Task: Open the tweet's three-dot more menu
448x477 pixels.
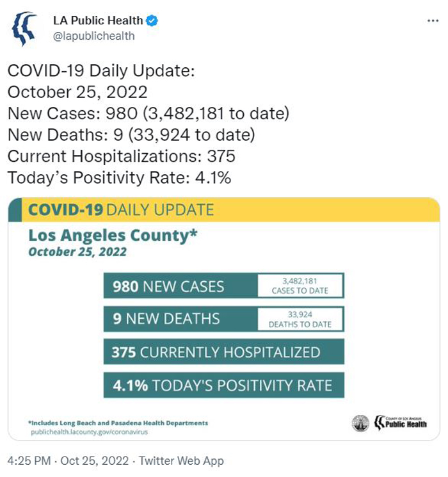Action: click(433, 20)
